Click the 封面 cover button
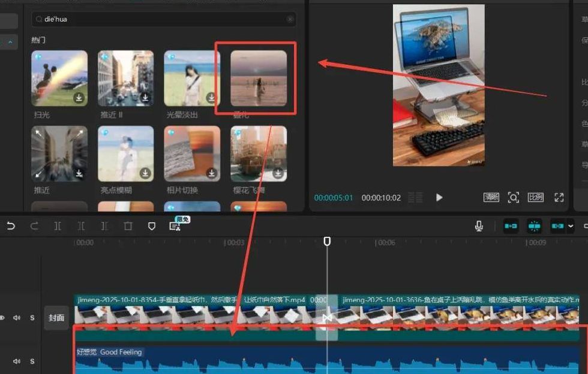The image size is (588, 374). [56, 318]
